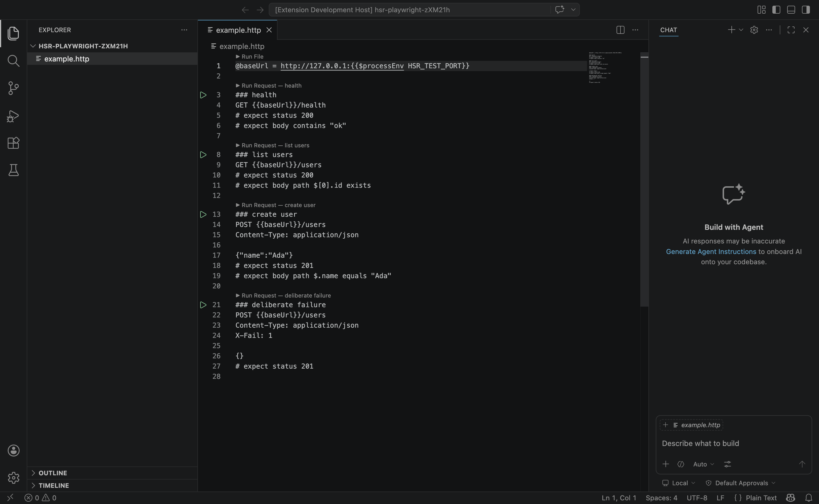This screenshot has width=819, height=504.
Task: Click the run gutter icon for list users
Action: pos(203,155)
